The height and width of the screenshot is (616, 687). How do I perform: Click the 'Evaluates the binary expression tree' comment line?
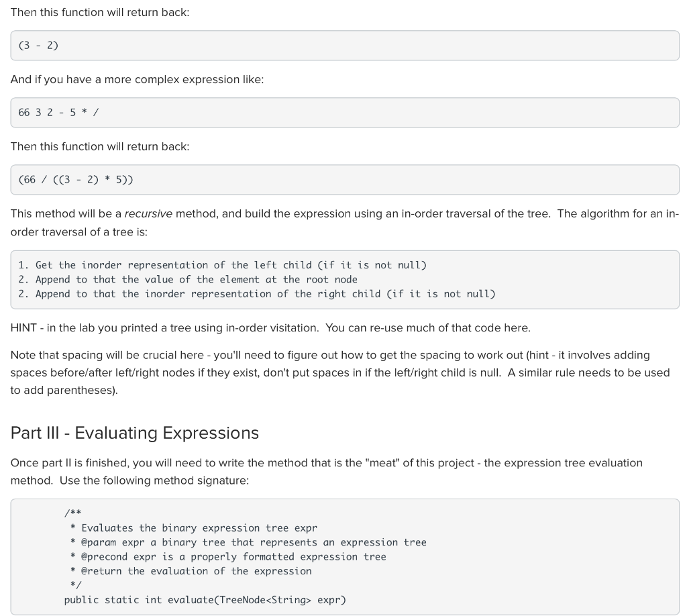pos(193,528)
